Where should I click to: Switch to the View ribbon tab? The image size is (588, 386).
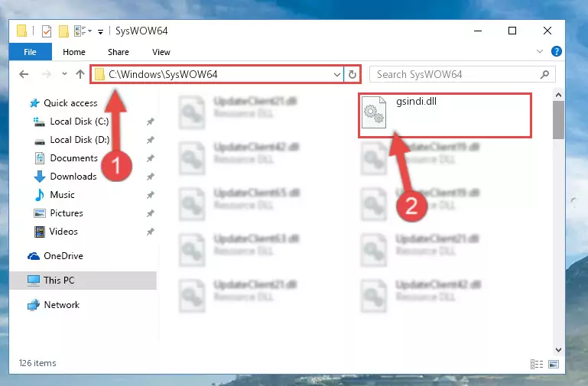point(161,52)
